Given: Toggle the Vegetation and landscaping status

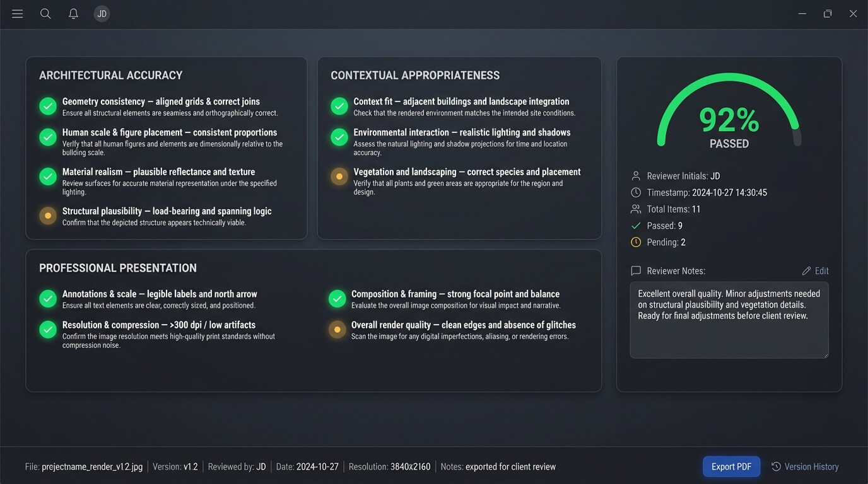Looking at the screenshot, I should (x=339, y=176).
